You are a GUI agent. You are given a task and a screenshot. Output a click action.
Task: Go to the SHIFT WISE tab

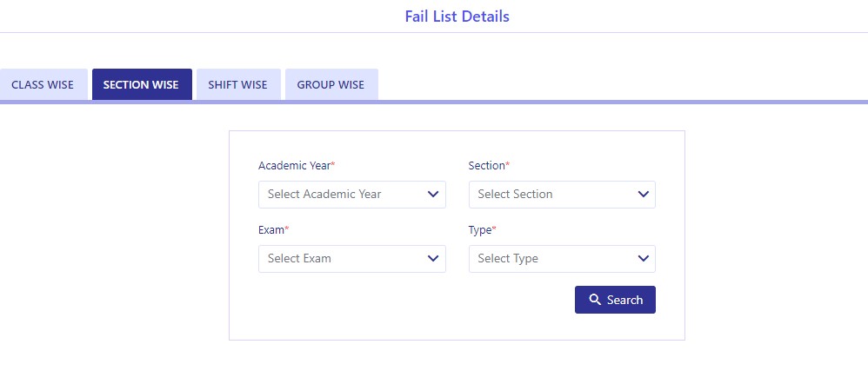[237, 85]
